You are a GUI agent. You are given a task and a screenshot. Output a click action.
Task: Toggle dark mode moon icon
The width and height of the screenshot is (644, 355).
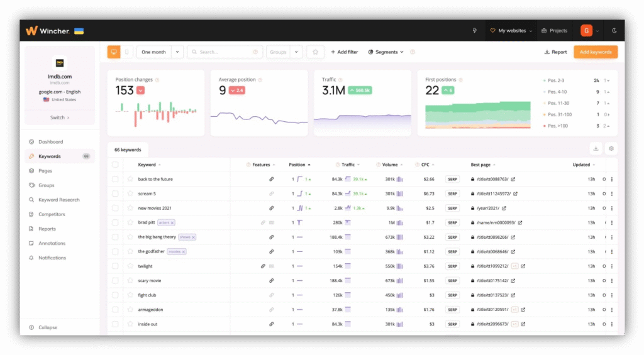click(x=614, y=30)
